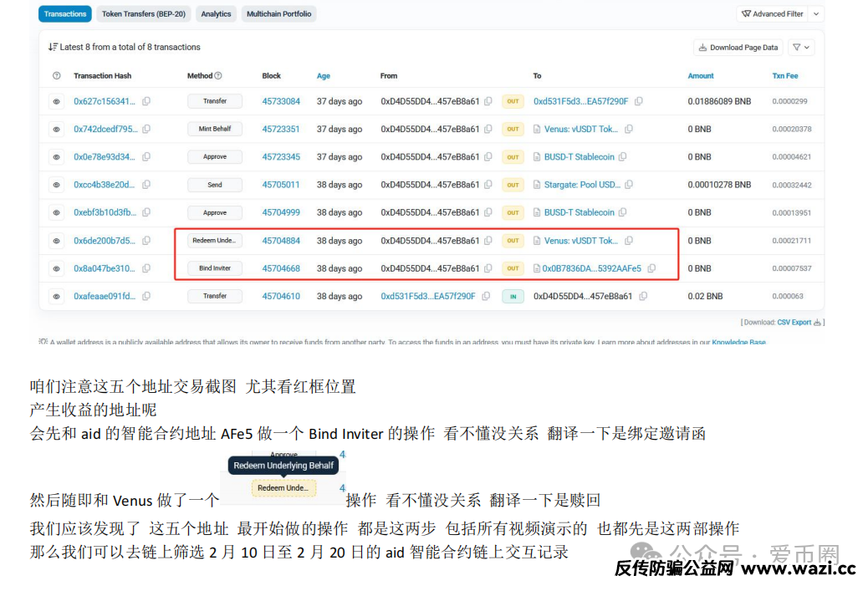Viewport: 868px width, 591px height.
Task: Click the sort icon beside Latest 8 transactions
Action: (x=53, y=47)
